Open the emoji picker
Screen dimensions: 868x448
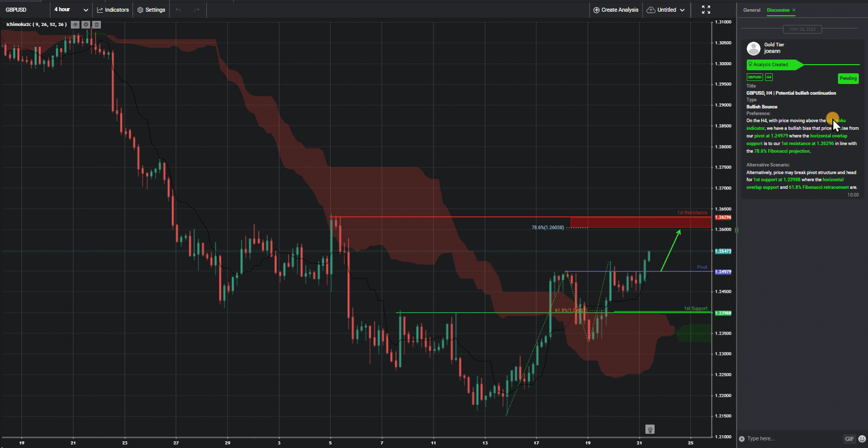862,439
